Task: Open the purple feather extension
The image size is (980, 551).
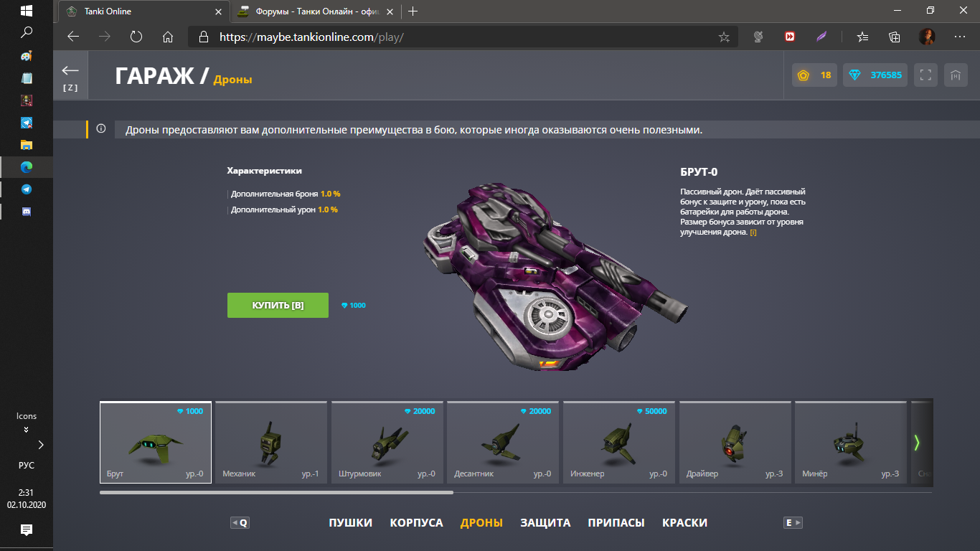Action: click(822, 37)
